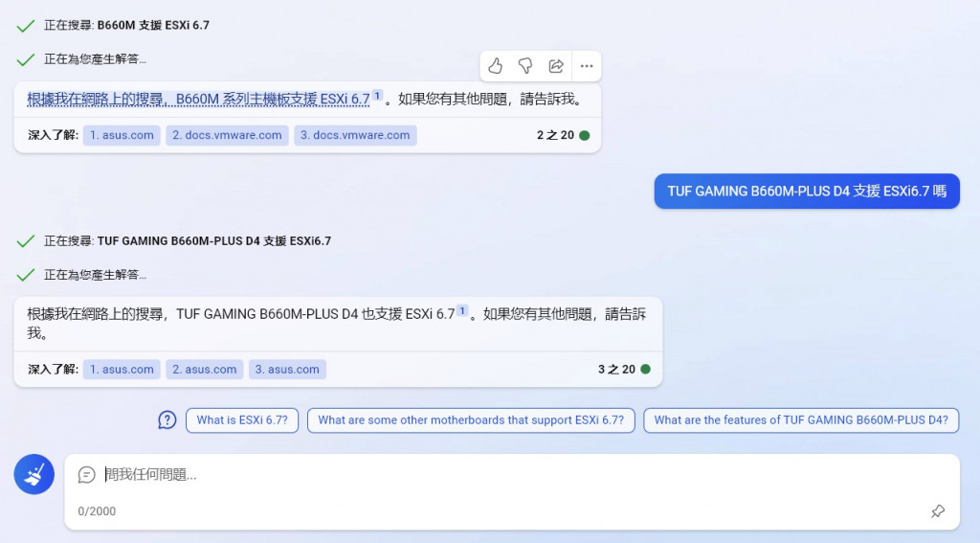Click green checkmark beside B660M search status
The height and width of the screenshot is (543, 980).
(x=26, y=26)
